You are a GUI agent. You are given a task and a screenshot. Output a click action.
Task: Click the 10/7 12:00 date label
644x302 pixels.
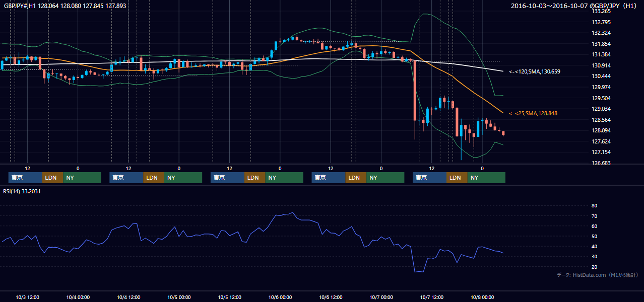click(431, 297)
